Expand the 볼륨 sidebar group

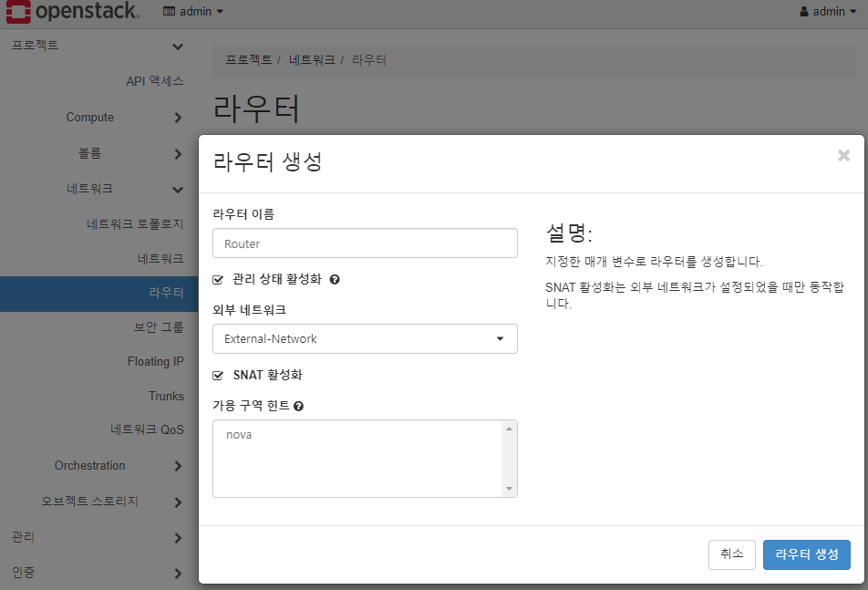[x=98, y=153]
